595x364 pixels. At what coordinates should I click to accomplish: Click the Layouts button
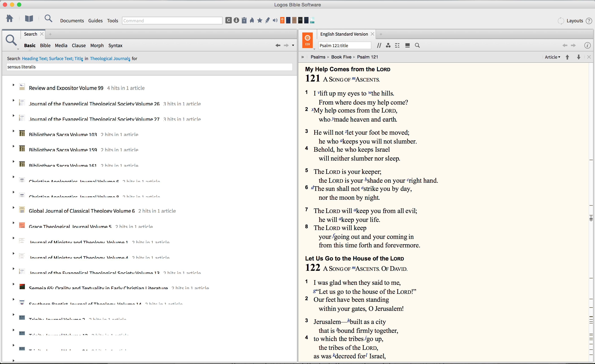[575, 21]
